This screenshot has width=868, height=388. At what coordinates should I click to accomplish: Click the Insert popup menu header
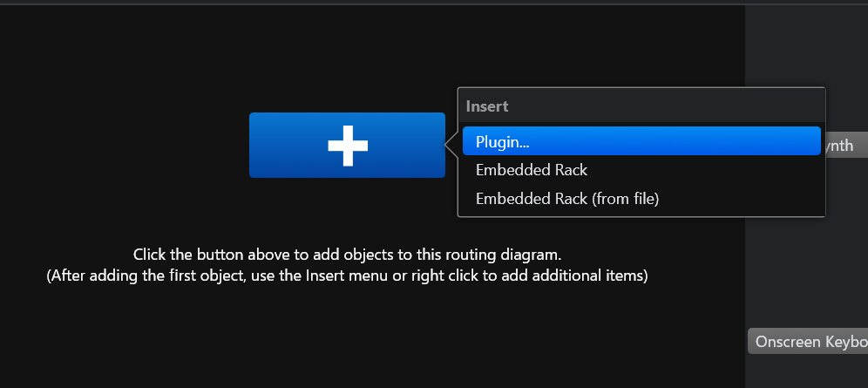click(x=487, y=106)
